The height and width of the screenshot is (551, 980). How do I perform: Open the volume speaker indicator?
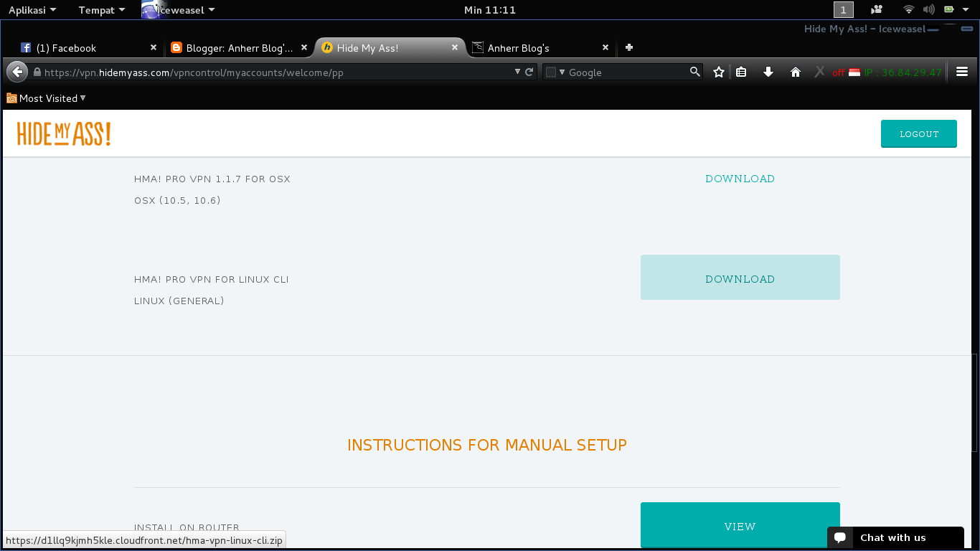928,10
